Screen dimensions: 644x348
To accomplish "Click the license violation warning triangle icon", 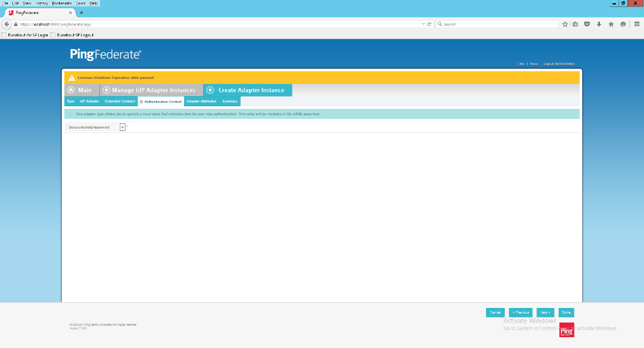I will click(x=71, y=78).
